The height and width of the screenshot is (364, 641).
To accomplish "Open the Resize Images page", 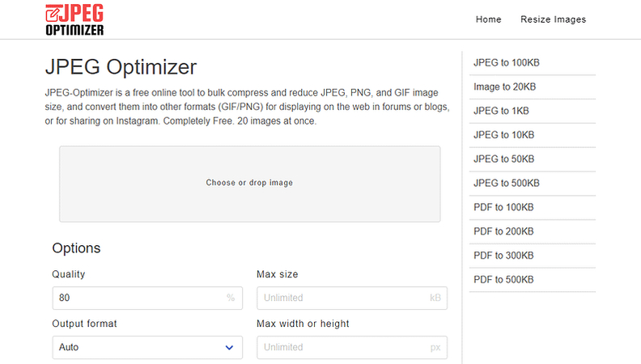I will click(x=553, y=19).
